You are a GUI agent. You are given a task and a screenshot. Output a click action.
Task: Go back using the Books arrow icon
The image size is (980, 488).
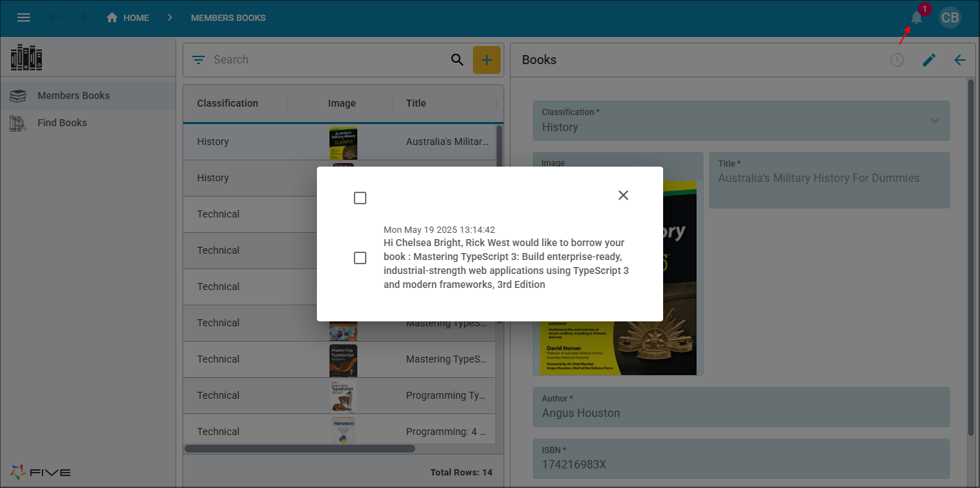pos(960,60)
